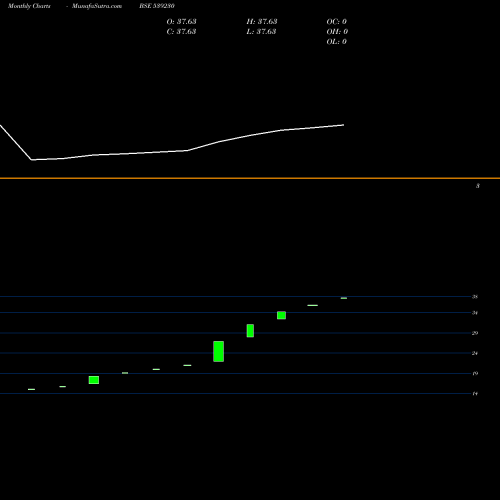This screenshot has height=500, width=500.
Task: Click the tallest green candle between 24 and 29
Action: click(x=219, y=351)
